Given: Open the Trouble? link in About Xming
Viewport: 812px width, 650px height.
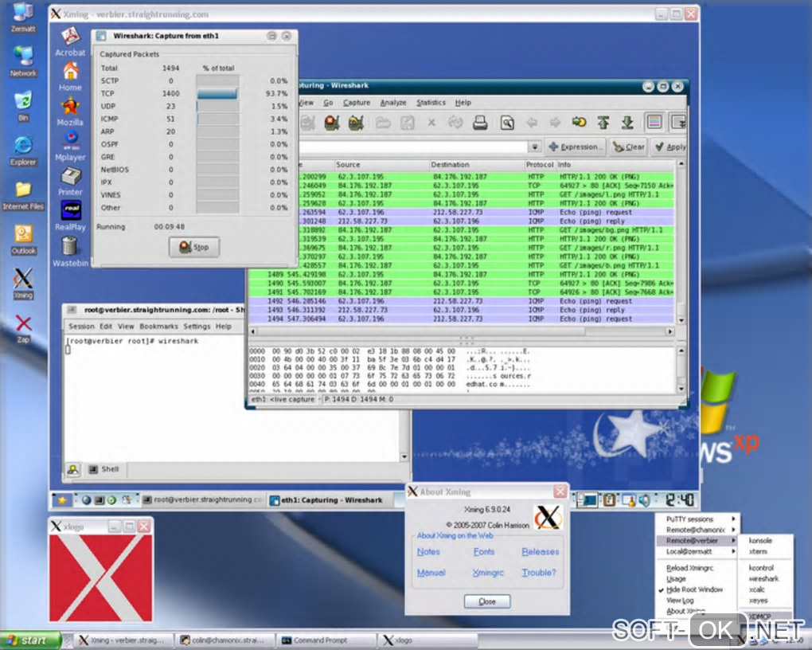Looking at the screenshot, I should [539, 573].
